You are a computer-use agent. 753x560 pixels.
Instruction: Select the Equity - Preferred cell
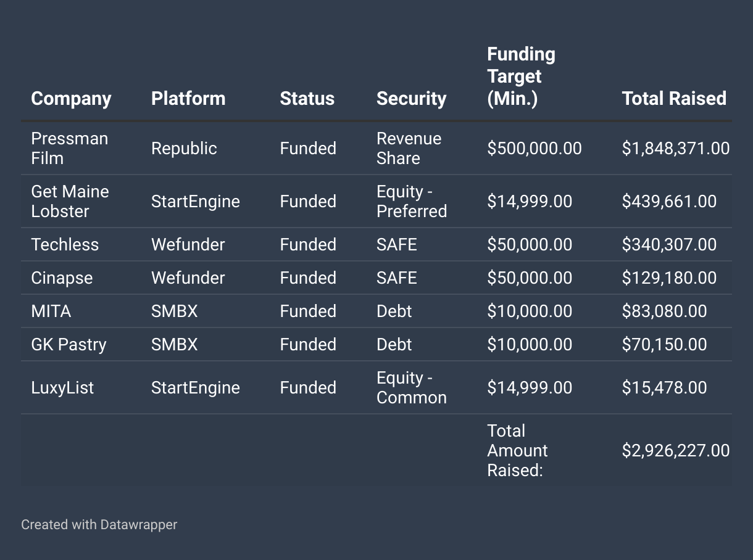pyautogui.click(x=412, y=201)
